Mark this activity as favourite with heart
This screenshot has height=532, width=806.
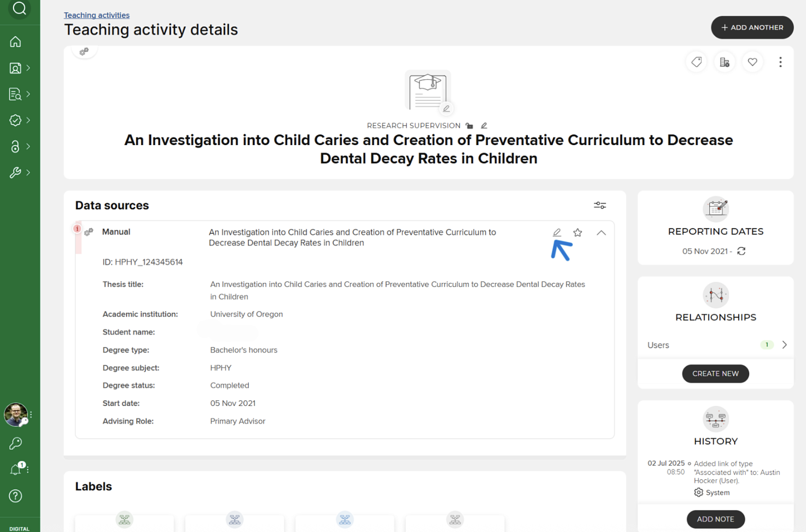753,62
